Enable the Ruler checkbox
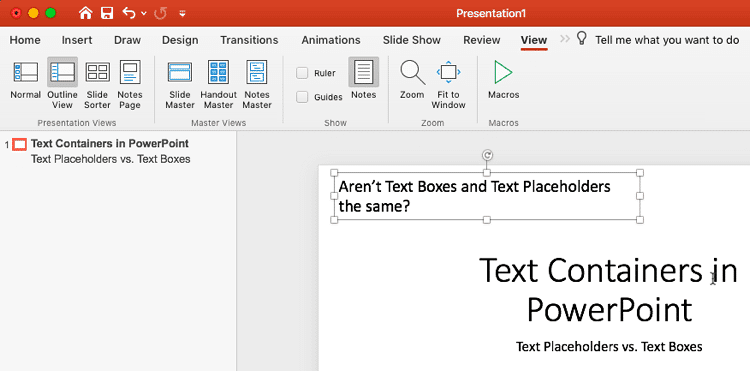Image resolution: width=750 pixels, height=371 pixels. tap(302, 73)
